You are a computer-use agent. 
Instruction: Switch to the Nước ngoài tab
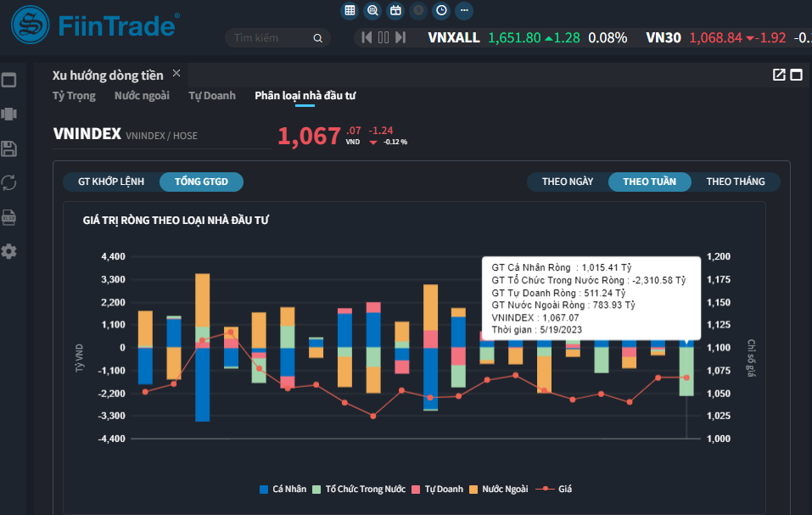point(142,96)
